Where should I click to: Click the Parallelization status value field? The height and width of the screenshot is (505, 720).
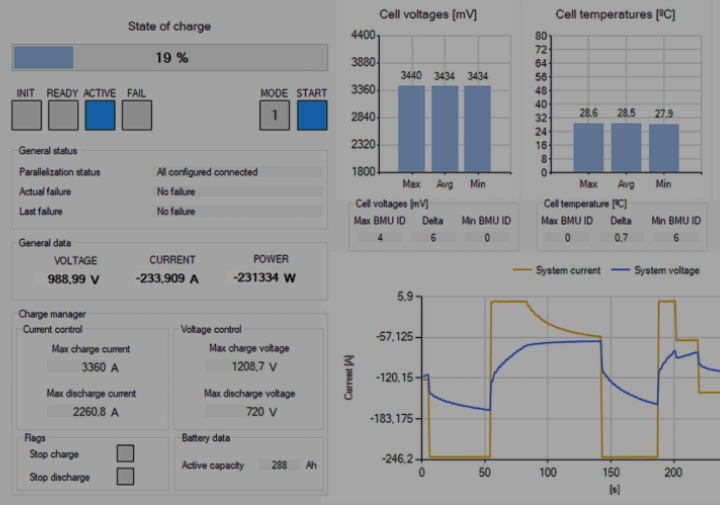tap(238, 172)
